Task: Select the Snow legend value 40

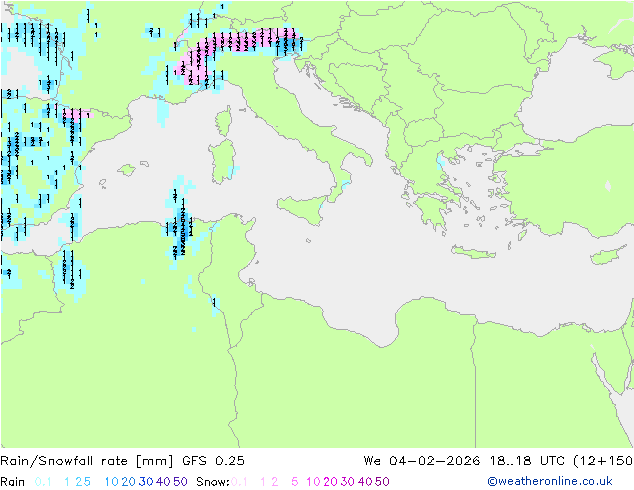Action: pyautogui.click(x=365, y=482)
